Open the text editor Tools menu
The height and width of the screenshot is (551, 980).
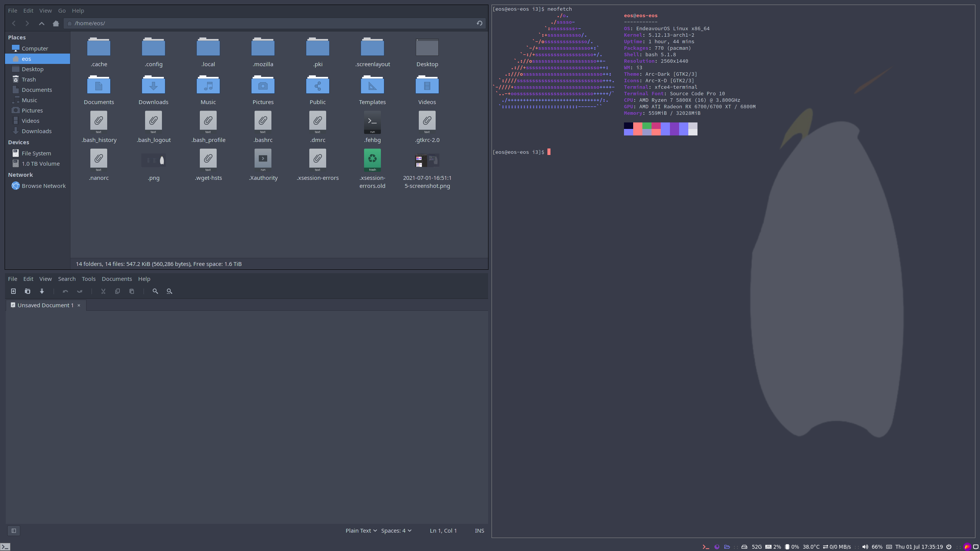(x=89, y=279)
